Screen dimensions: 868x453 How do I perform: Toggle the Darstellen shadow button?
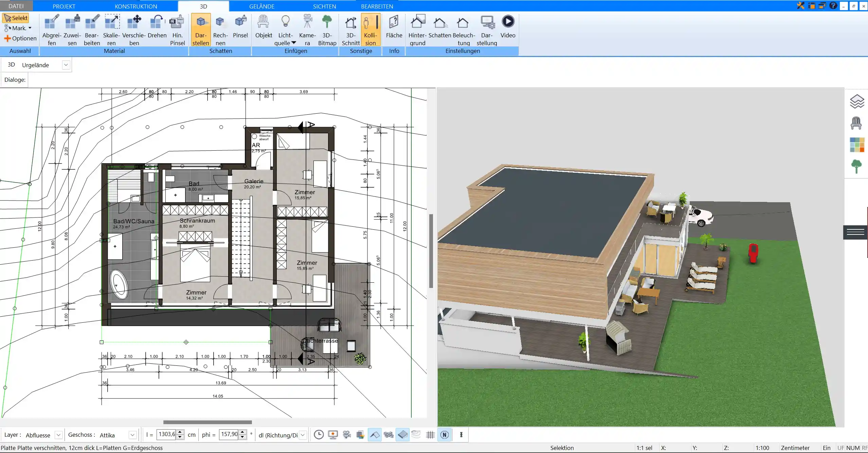[x=201, y=30]
